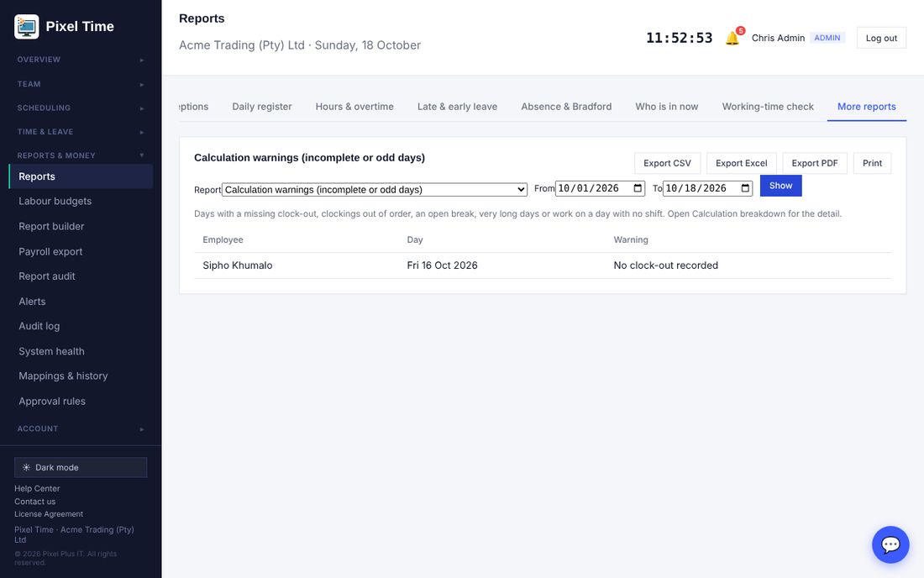This screenshot has width=924, height=578.
Task: Open the notifications bell
Action: 732,38
